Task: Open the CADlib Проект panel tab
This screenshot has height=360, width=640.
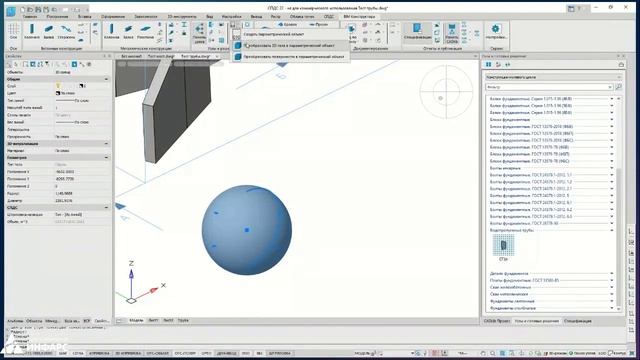Action: coord(497,321)
